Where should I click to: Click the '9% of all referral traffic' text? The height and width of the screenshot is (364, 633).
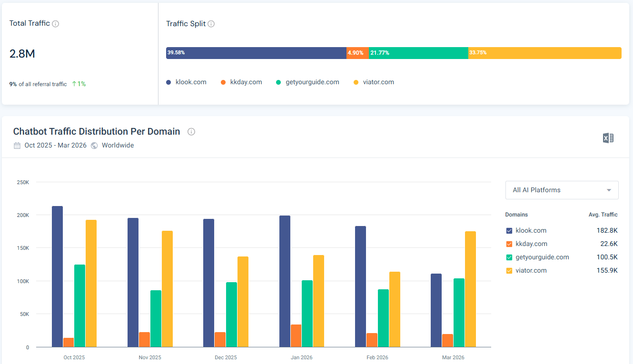[38, 84]
